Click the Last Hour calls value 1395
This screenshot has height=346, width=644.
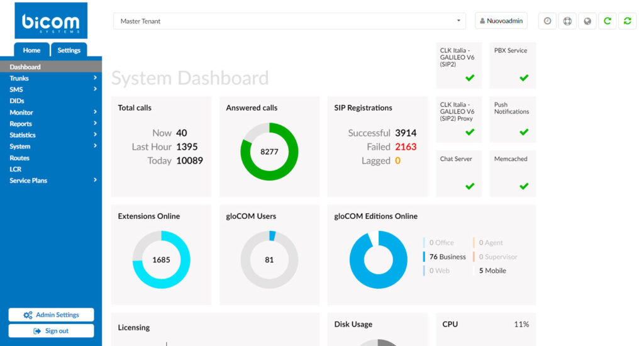coord(187,147)
